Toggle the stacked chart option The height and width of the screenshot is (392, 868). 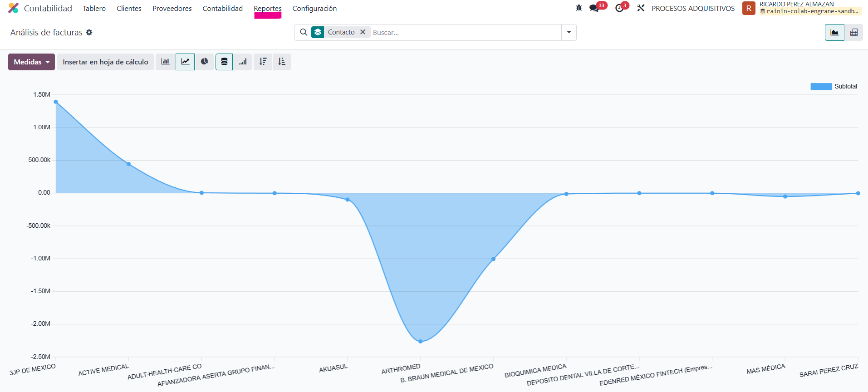[x=224, y=62]
